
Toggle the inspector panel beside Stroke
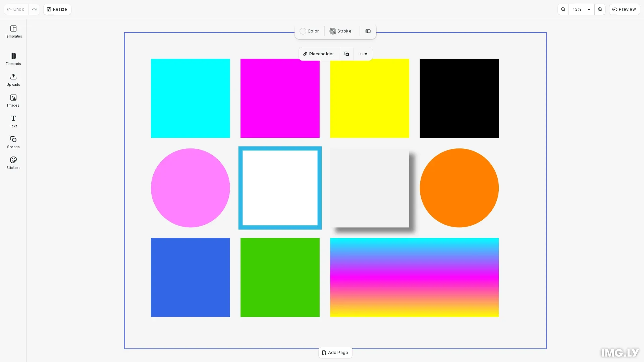368,31
